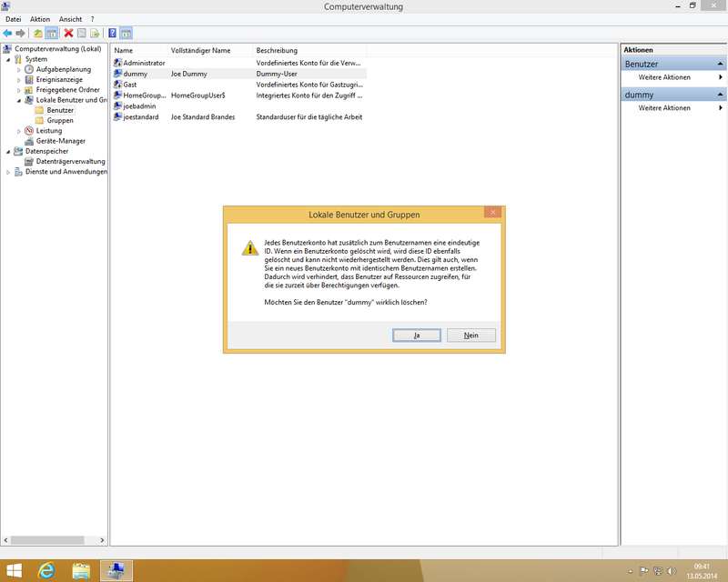
Task: Click the tree pane scroll-right arrow
Action: pos(102,540)
